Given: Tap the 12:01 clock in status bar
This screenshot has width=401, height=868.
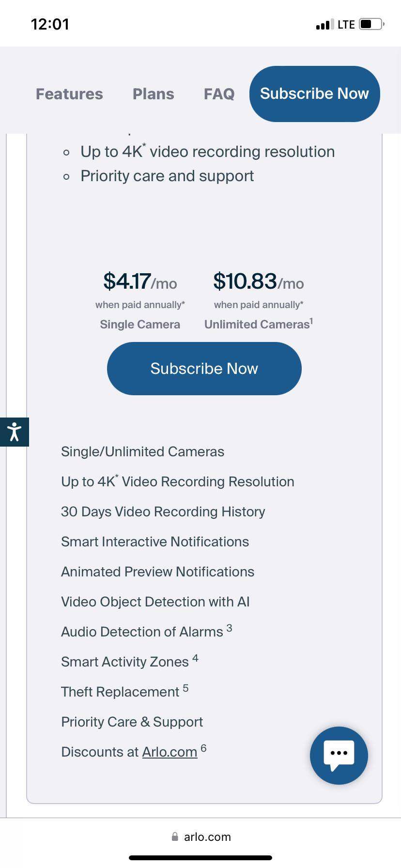Looking at the screenshot, I should (x=50, y=24).
